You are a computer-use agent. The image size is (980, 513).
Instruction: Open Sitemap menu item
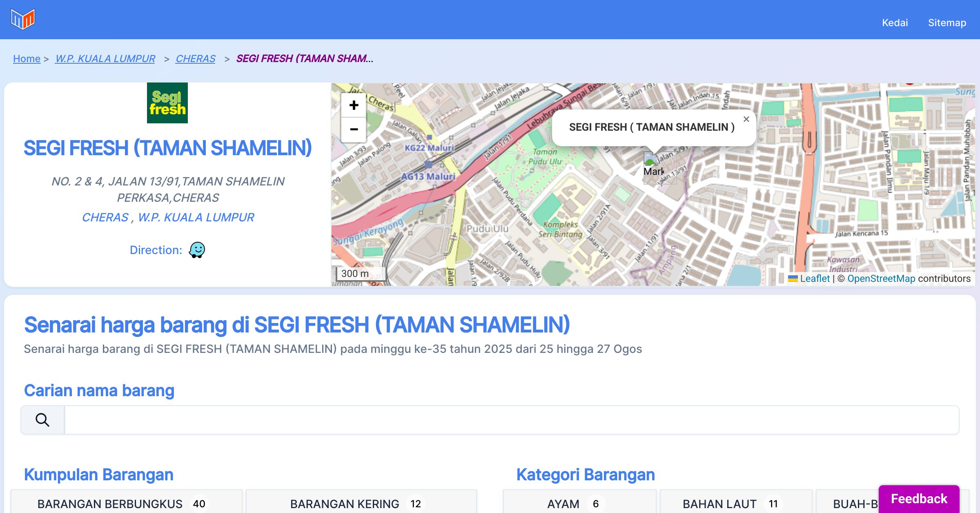[x=947, y=22]
